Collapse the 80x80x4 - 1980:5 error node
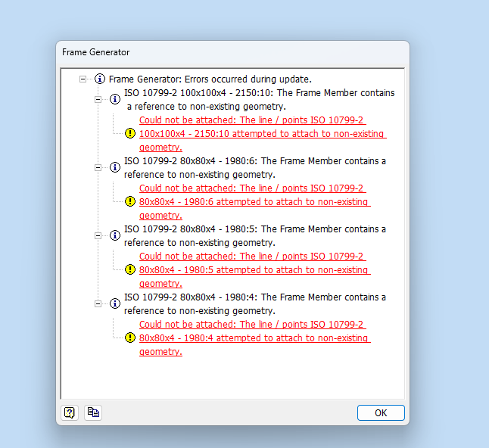This screenshot has height=448, width=489. click(98, 235)
